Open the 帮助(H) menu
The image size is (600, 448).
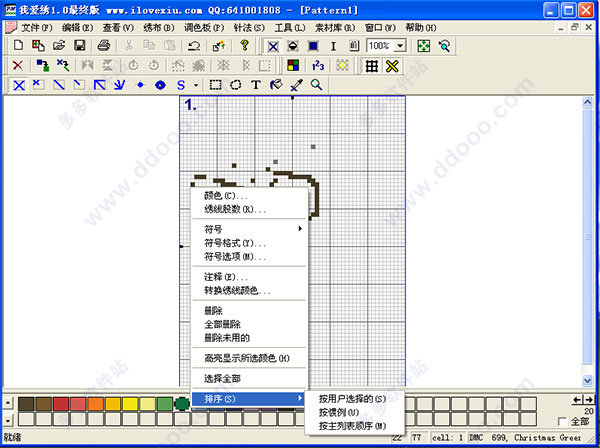coord(421,28)
